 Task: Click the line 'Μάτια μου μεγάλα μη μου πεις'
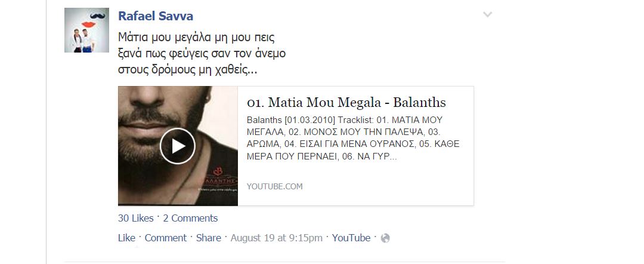(196, 38)
